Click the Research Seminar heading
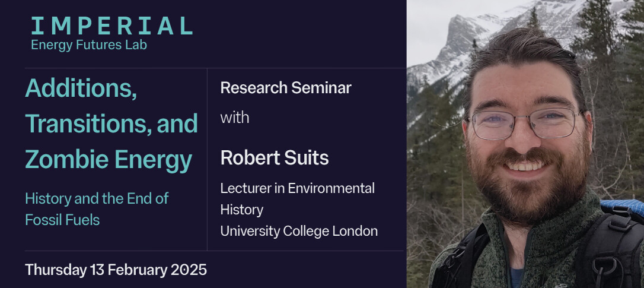Screen dimensions: 644x288 tap(286, 88)
